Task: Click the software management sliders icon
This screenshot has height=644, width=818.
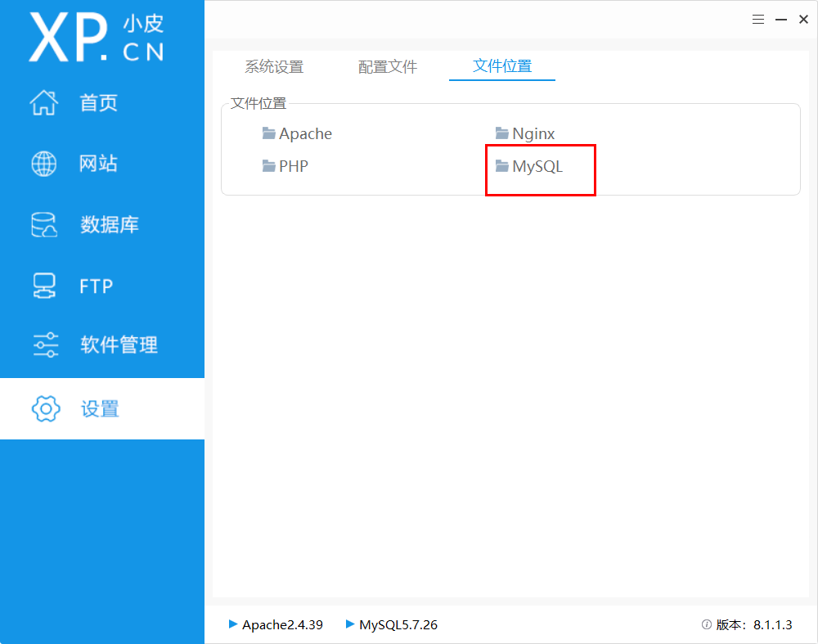Action: click(45, 345)
